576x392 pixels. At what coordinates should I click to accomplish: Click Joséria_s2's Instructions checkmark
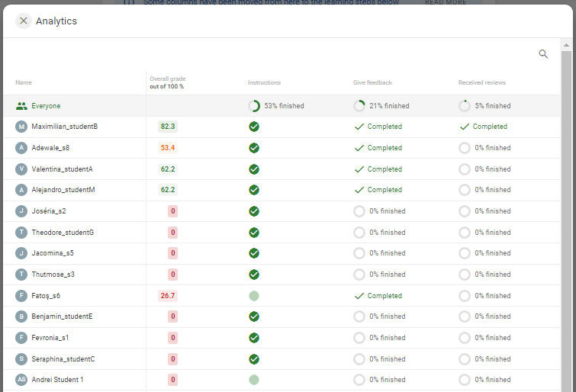coord(254,211)
